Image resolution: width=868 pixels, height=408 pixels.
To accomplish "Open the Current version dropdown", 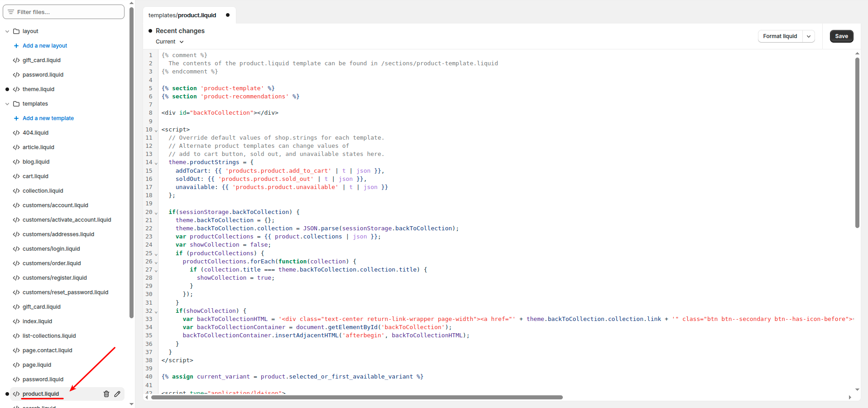I will point(170,42).
